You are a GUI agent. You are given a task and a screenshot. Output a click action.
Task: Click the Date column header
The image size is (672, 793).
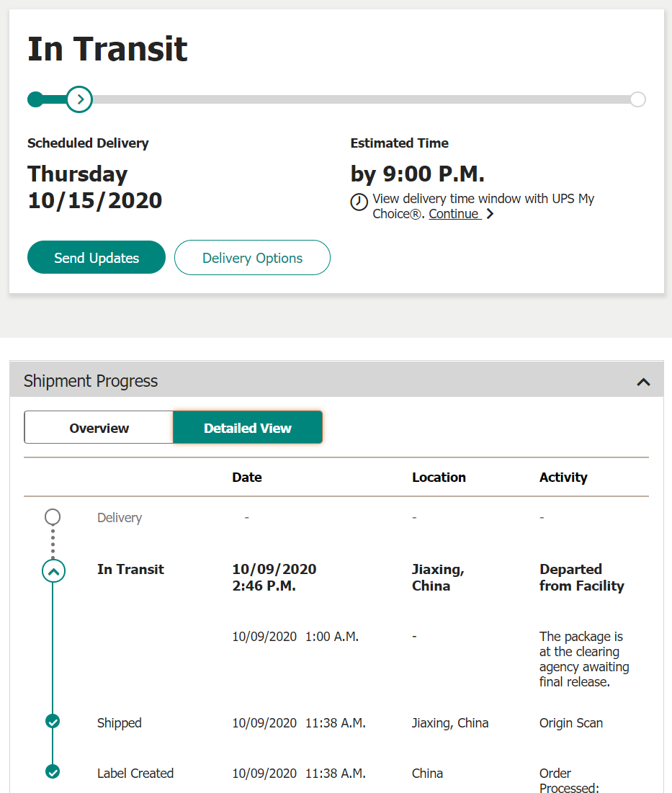(247, 478)
